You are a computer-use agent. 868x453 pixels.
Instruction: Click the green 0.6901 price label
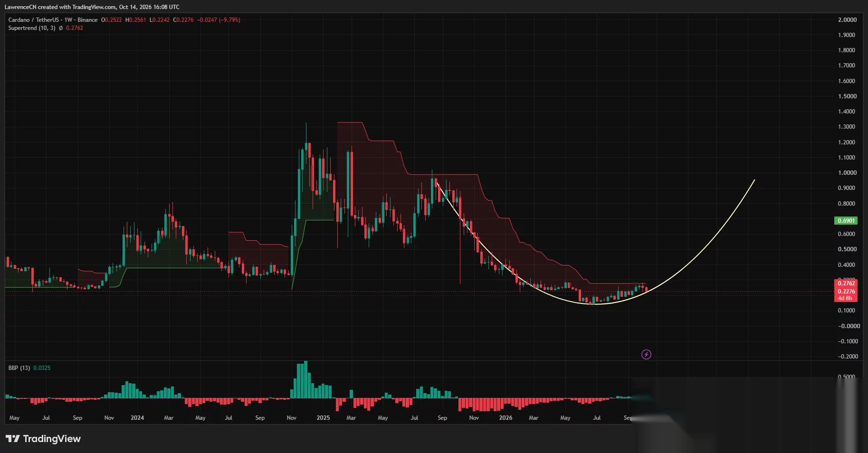(x=846, y=221)
